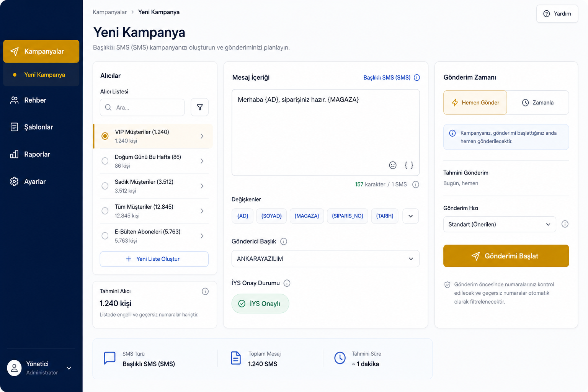Image resolution: width=588 pixels, height=392 pixels.
Task: Click Gönderimi Başlat button
Action: click(506, 256)
